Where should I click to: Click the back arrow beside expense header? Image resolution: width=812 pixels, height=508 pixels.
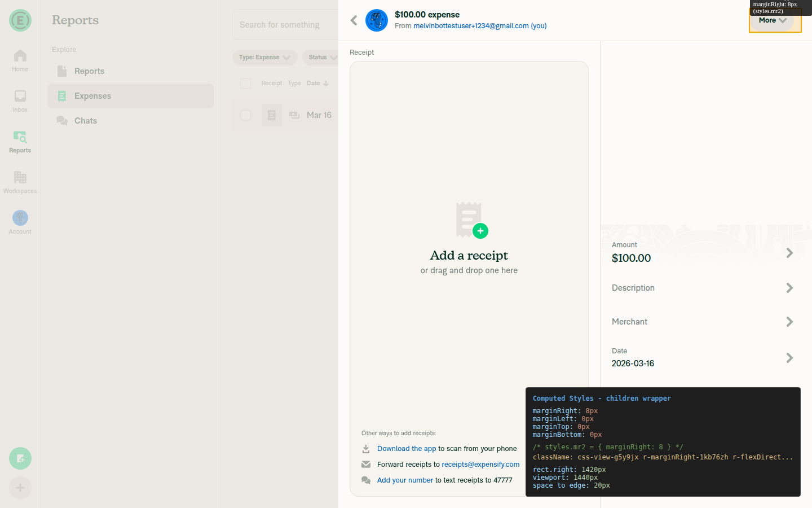point(354,20)
